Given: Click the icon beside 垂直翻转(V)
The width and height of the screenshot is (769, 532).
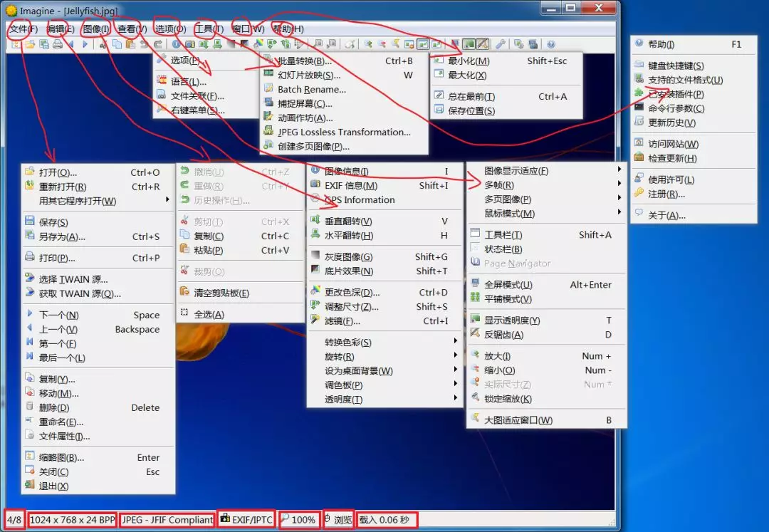Looking at the screenshot, I should pyautogui.click(x=315, y=220).
